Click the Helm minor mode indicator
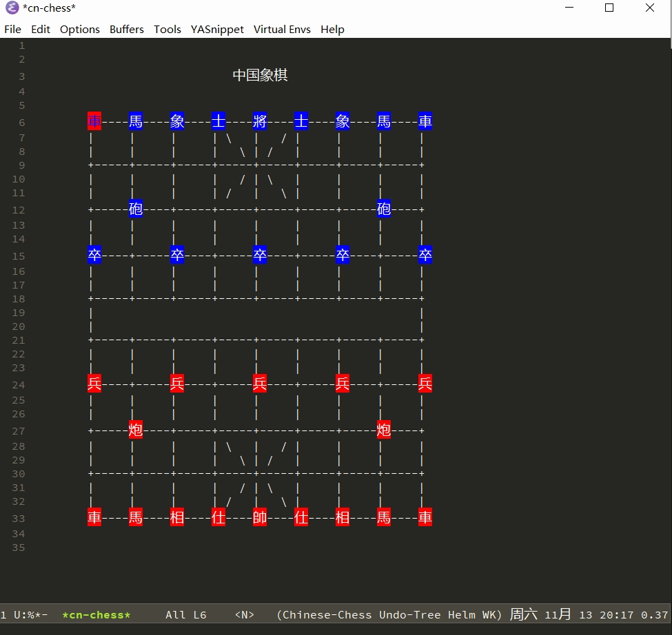 (462, 615)
